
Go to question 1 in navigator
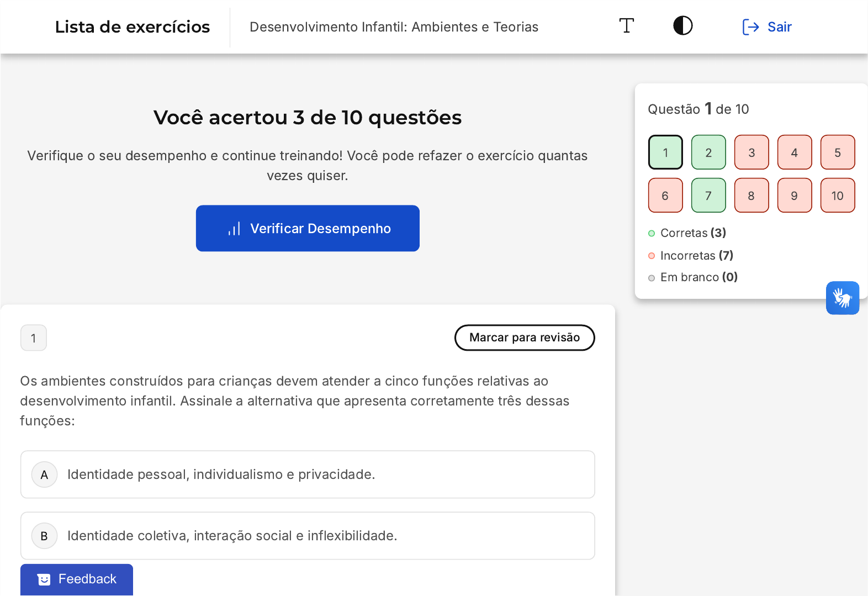(x=665, y=152)
